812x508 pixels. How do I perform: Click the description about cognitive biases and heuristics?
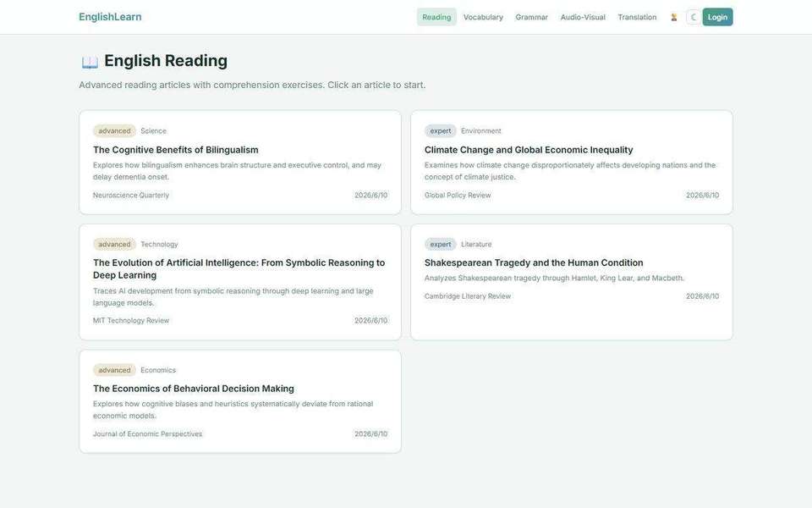click(233, 410)
